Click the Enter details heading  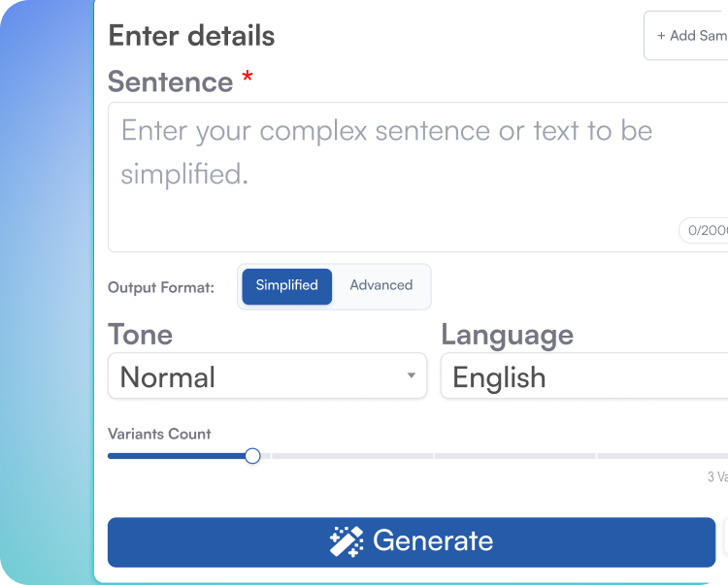click(x=191, y=36)
